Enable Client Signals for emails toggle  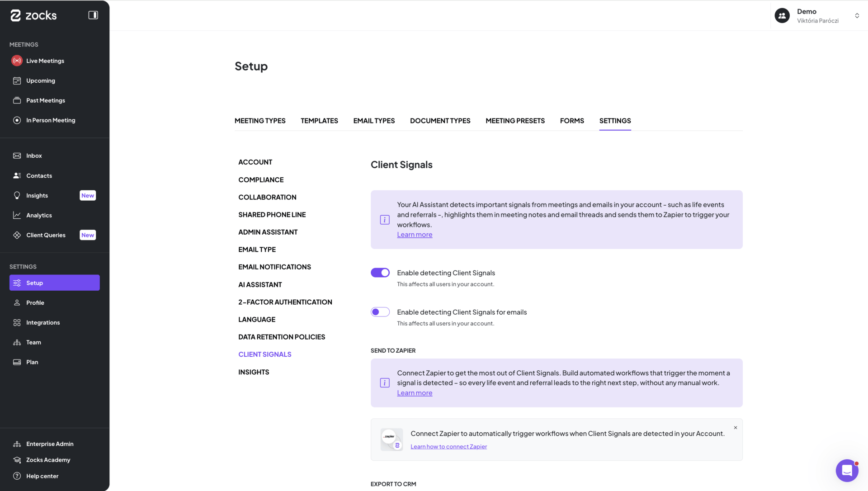pyautogui.click(x=380, y=312)
